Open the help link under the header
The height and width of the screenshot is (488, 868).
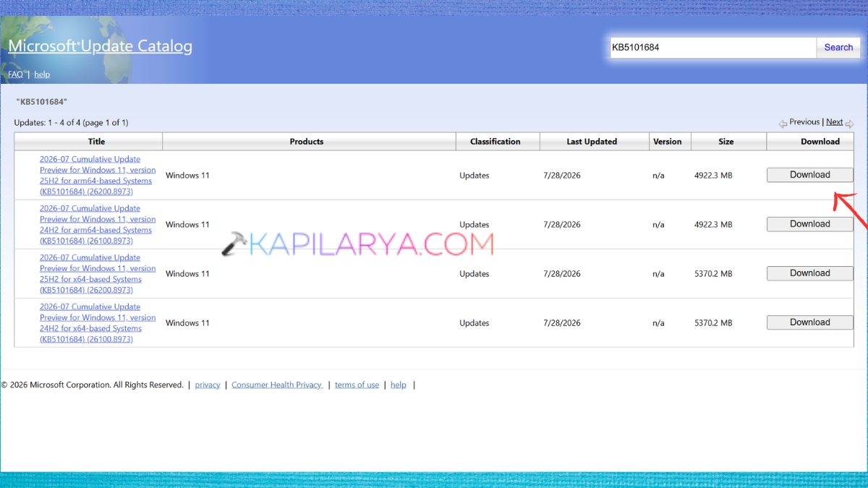click(x=42, y=74)
